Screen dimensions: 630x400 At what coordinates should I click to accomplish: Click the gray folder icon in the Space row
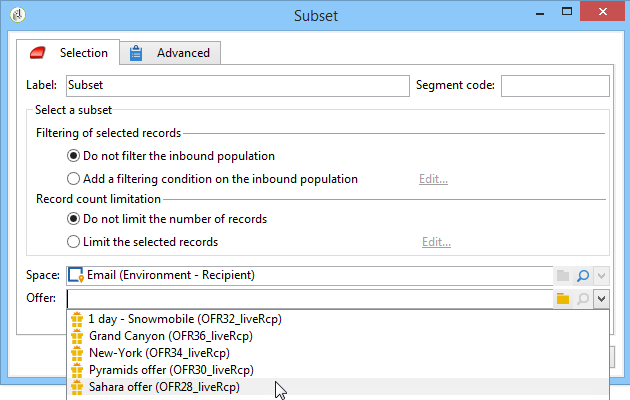click(563, 274)
